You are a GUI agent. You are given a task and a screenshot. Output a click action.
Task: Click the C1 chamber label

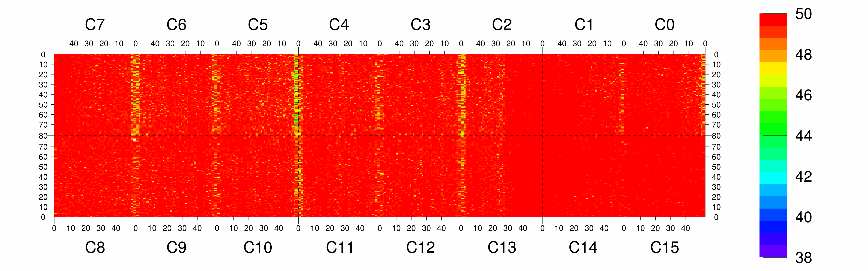tap(584, 24)
